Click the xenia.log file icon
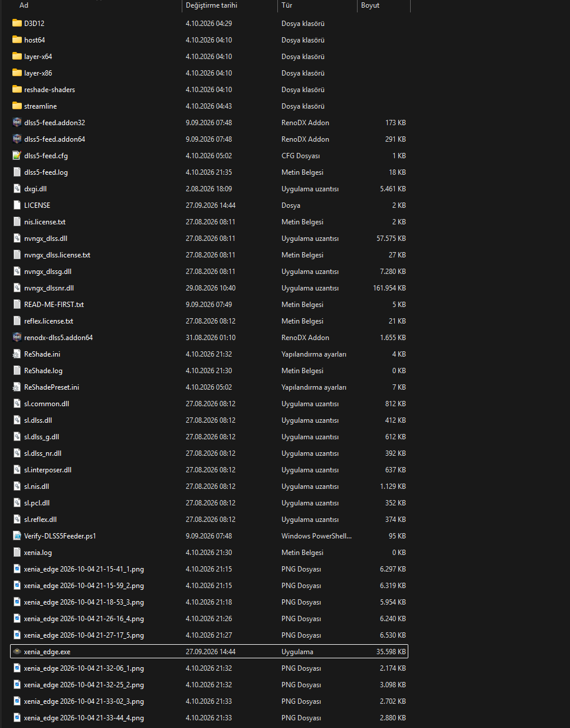This screenshot has width=570, height=728. pyautogui.click(x=17, y=553)
